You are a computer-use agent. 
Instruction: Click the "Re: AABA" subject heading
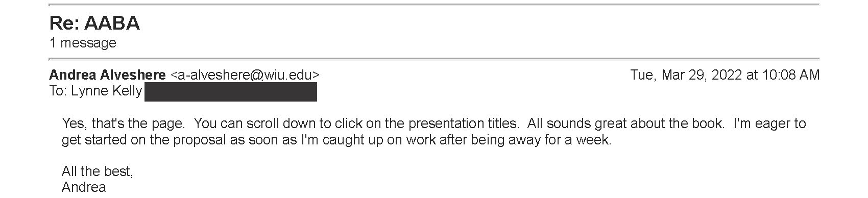click(x=94, y=23)
